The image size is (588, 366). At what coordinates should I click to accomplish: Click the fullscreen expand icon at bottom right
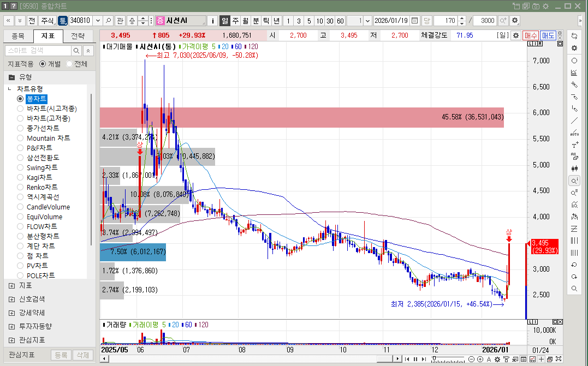(559, 359)
